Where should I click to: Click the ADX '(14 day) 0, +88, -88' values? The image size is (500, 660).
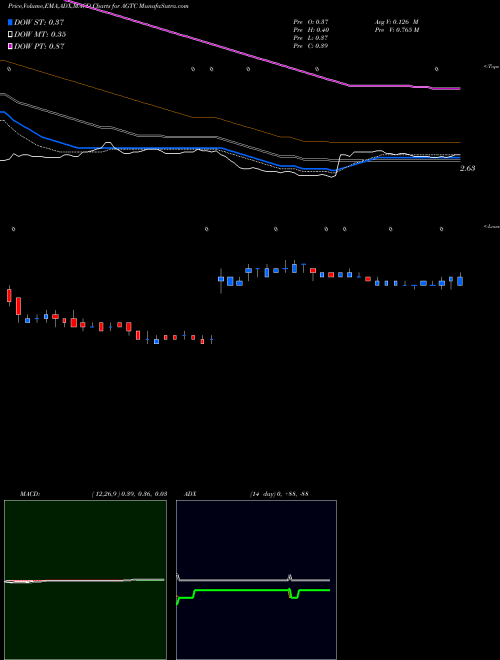click(x=279, y=493)
